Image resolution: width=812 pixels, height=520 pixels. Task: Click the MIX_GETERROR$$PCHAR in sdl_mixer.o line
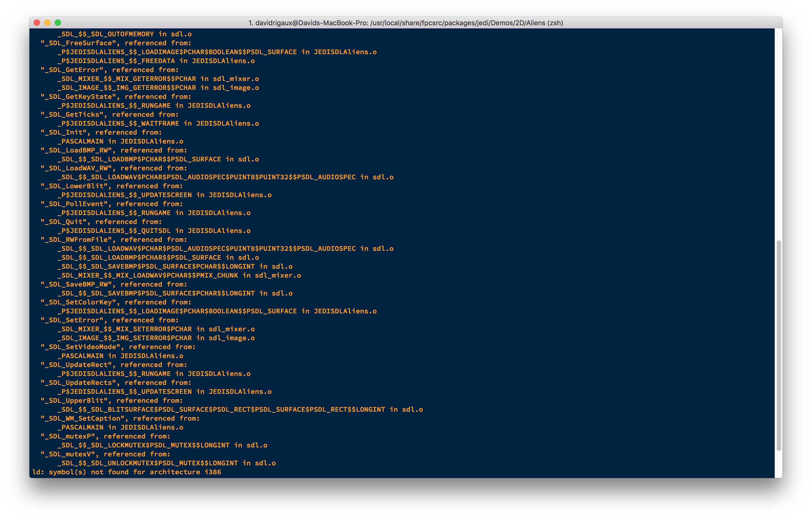pos(158,79)
